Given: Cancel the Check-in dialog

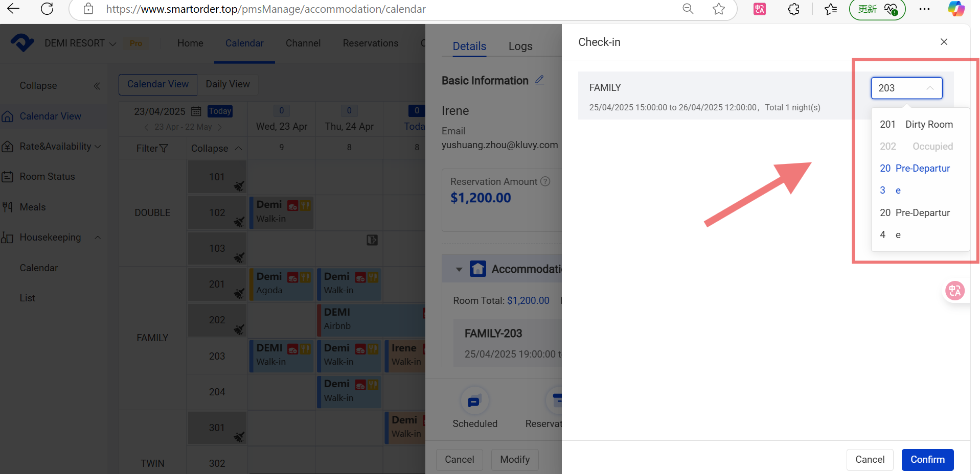Looking at the screenshot, I should tap(869, 459).
